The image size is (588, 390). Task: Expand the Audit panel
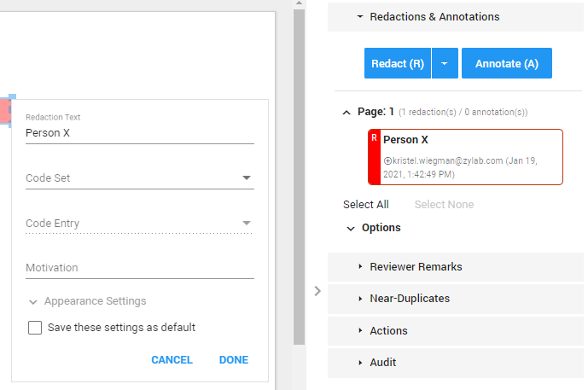tap(456, 363)
